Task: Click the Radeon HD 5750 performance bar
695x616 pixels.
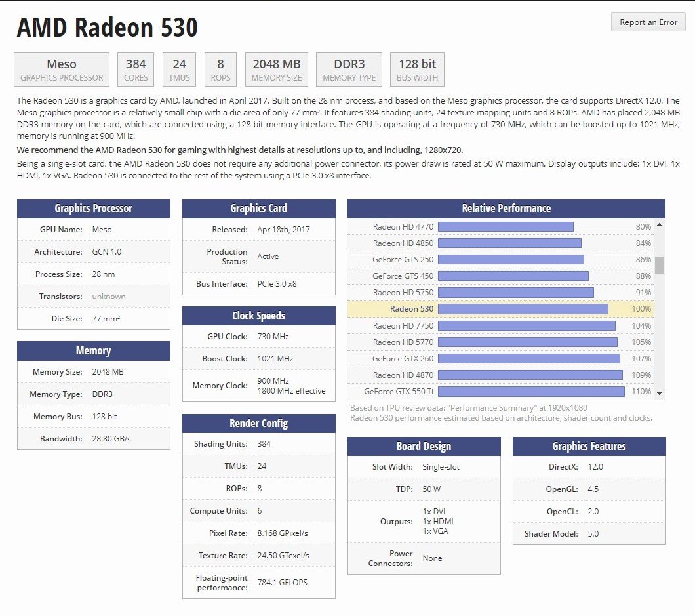Action: [515, 293]
